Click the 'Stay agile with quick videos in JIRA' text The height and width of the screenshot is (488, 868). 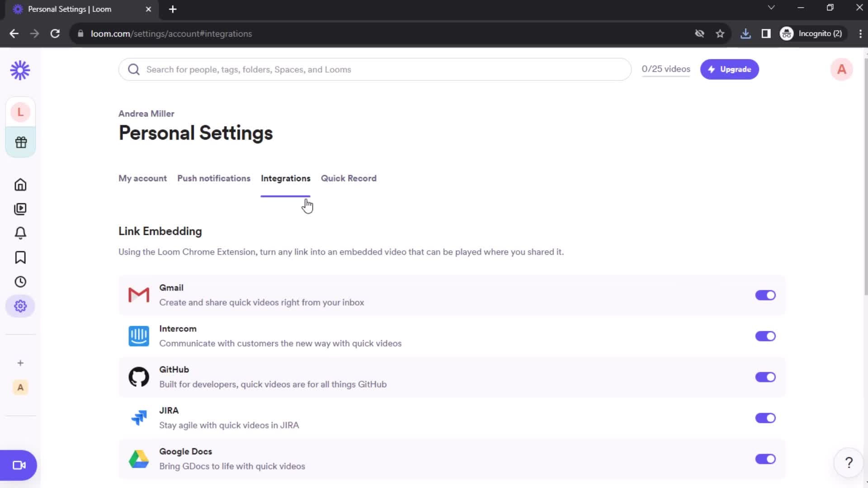(229, 425)
